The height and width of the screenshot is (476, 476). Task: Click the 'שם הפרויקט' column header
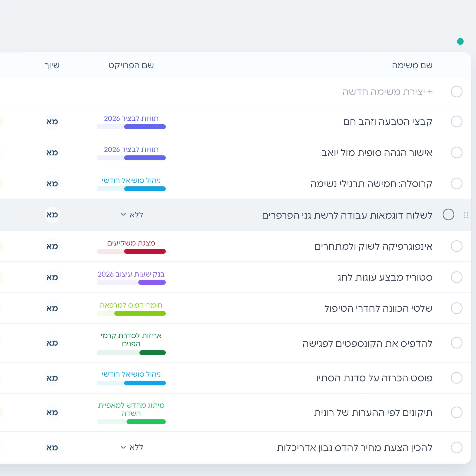[131, 65]
